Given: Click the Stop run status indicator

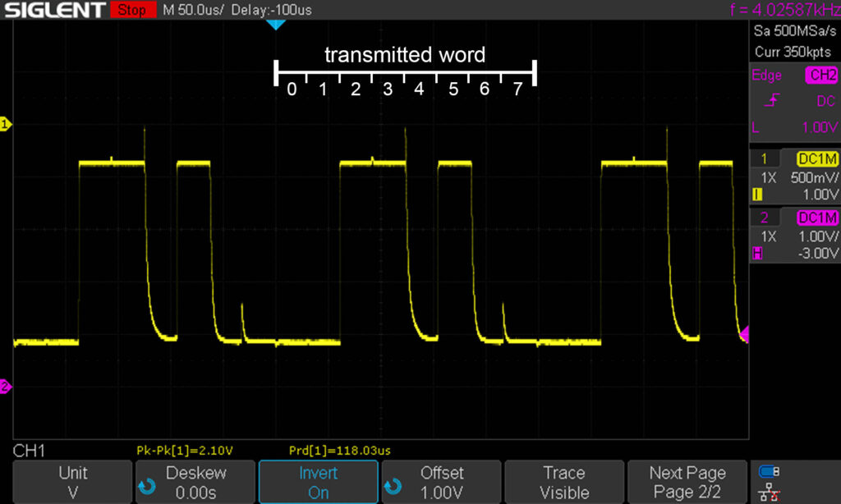Looking at the screenshot, I should (133, 10).
